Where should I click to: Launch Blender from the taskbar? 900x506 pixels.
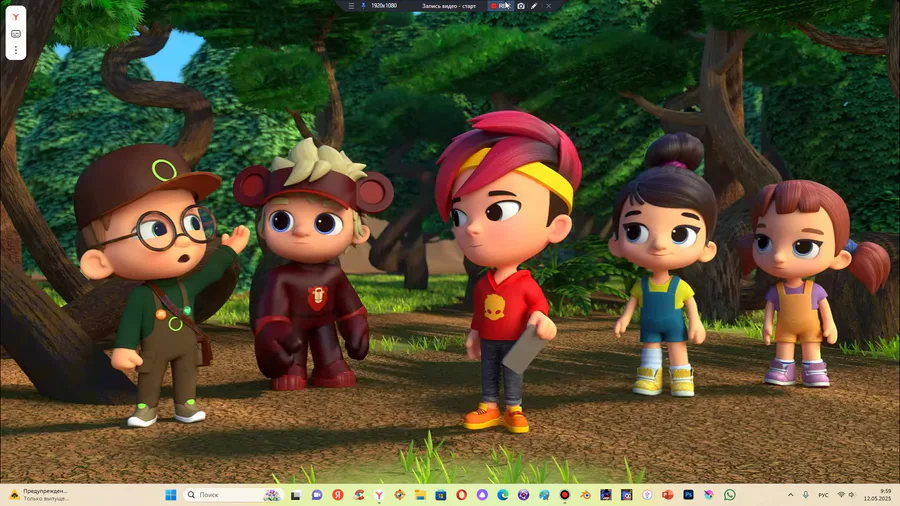(585, 495)
